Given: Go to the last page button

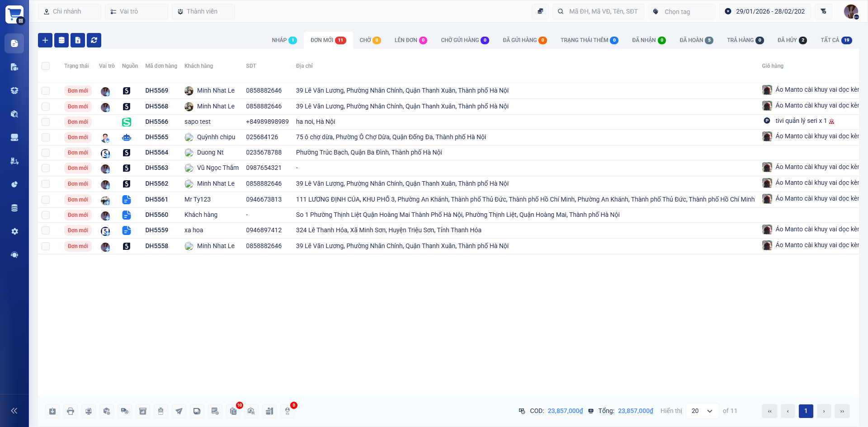Looking at the screenshot, I should (x=842, y=411).
